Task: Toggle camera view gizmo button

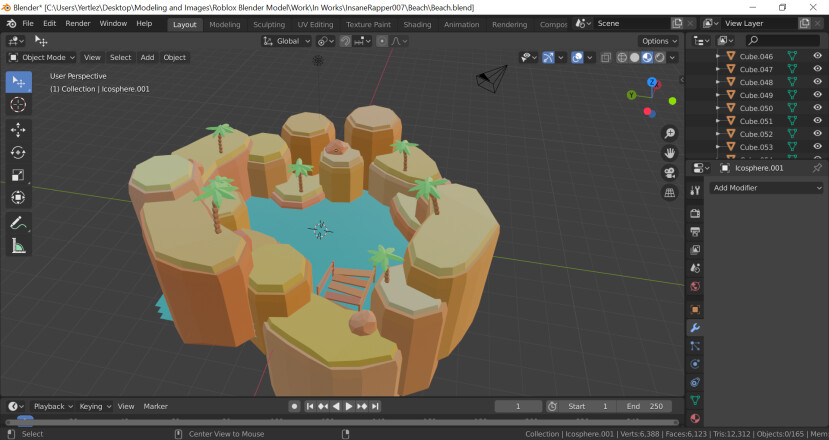Action: (x=669, y=173)
